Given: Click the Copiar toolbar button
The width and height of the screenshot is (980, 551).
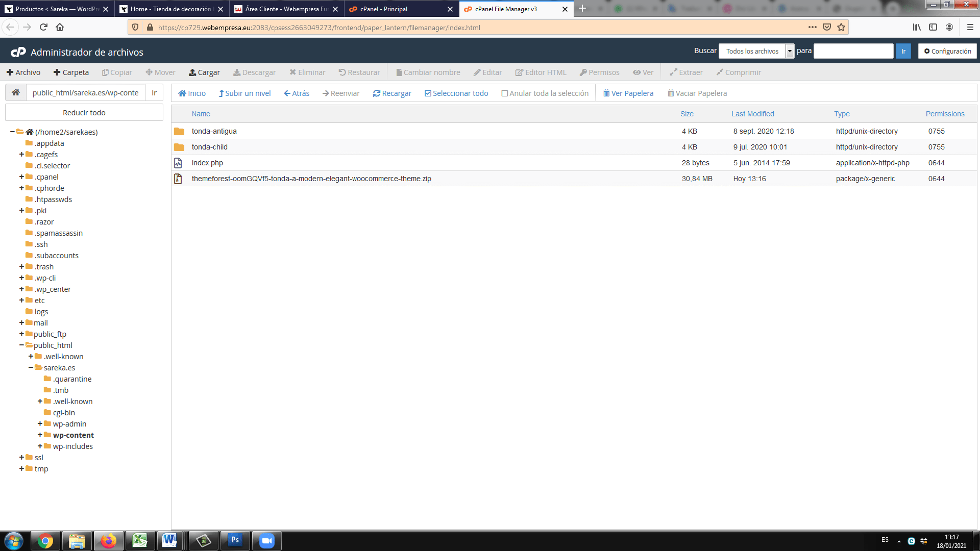Looking at the screenshot, I should point(117,72).
